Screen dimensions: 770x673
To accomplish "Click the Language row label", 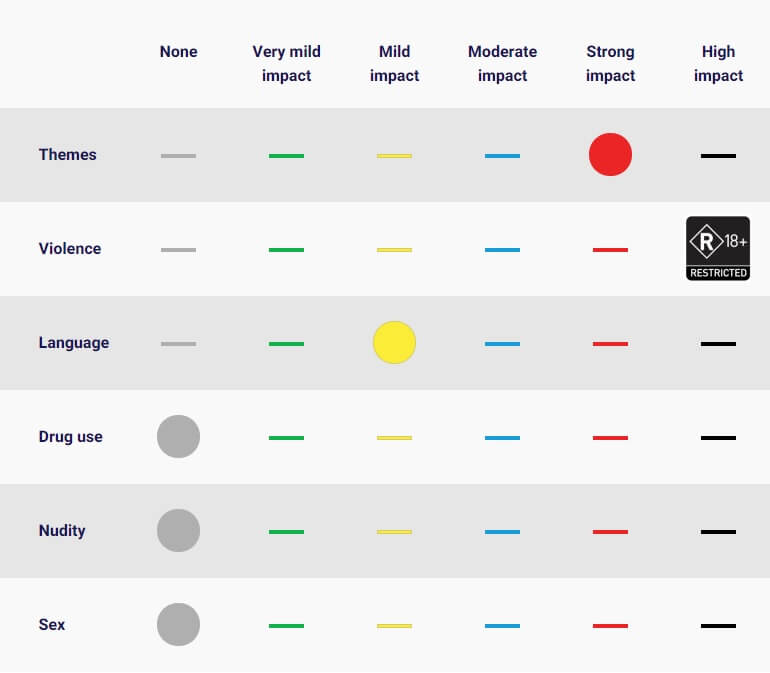I will 74,343.
